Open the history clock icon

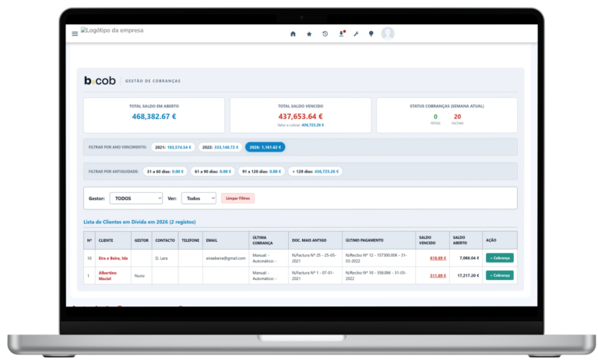click(325, 34)
